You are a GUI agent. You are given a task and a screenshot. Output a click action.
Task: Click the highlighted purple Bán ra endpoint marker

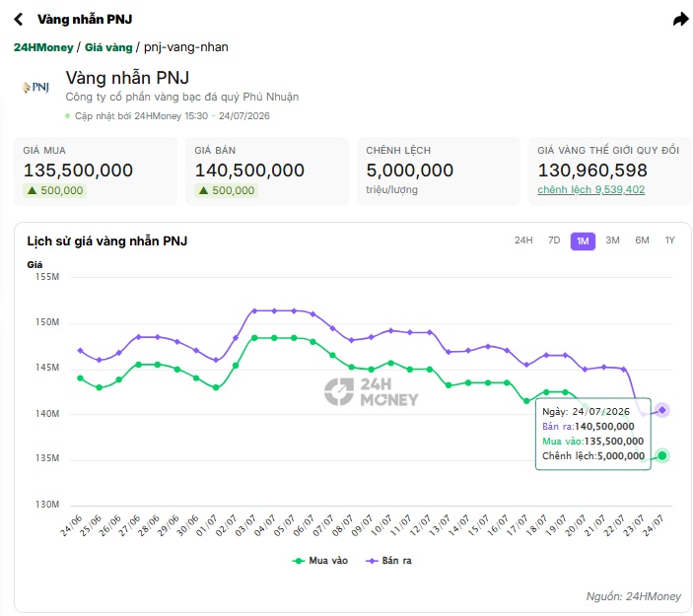click(x=662, y=410)
